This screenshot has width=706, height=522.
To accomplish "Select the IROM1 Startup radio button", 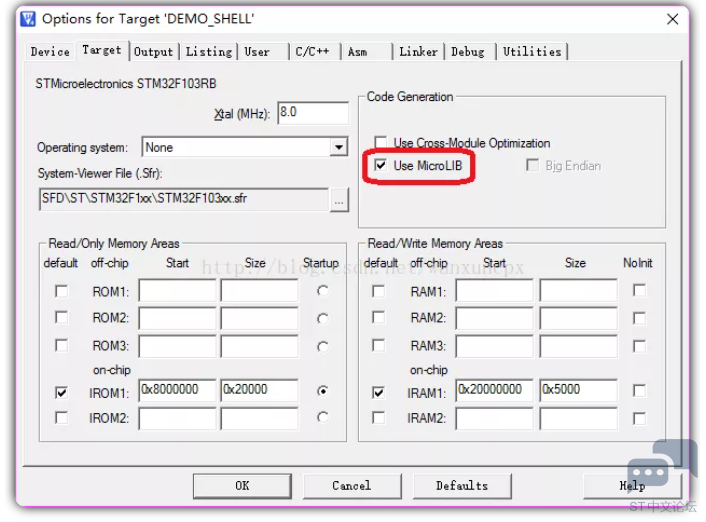I will 321,391.
